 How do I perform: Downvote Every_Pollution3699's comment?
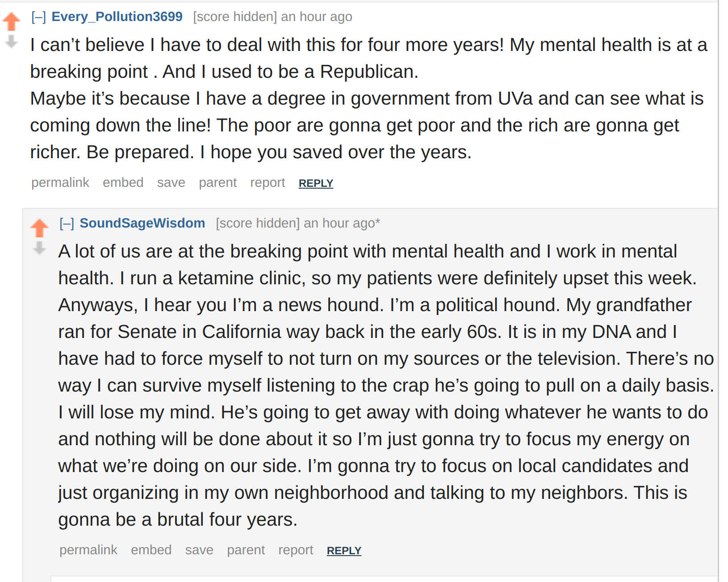[x=11, y=42]
